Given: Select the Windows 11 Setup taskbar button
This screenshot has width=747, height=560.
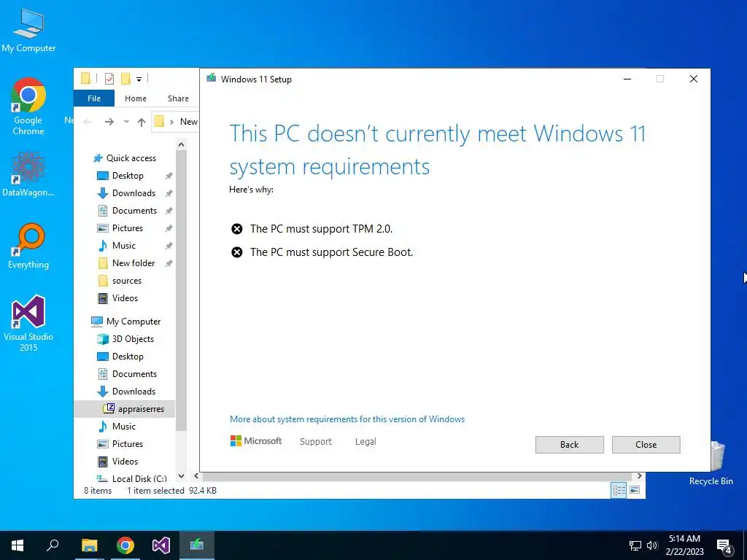Looking at the screenshot, I should click(x=197, y=545).
